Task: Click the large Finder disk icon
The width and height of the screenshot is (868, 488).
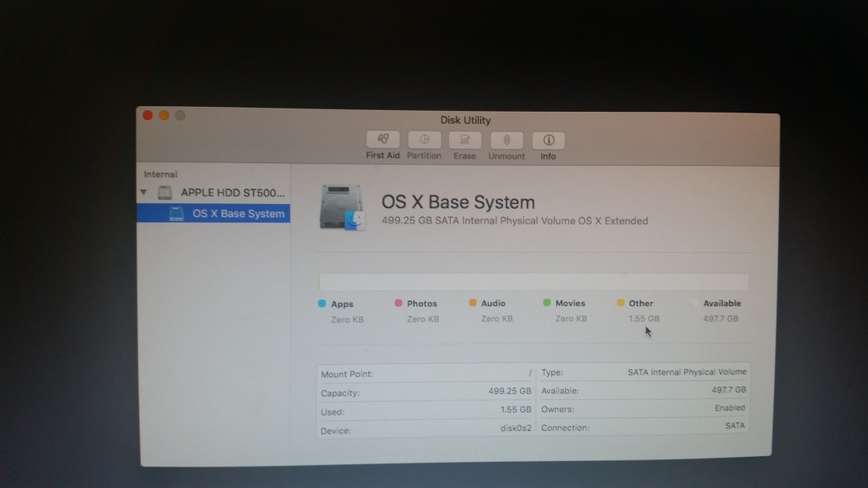Action: [341, 207]
